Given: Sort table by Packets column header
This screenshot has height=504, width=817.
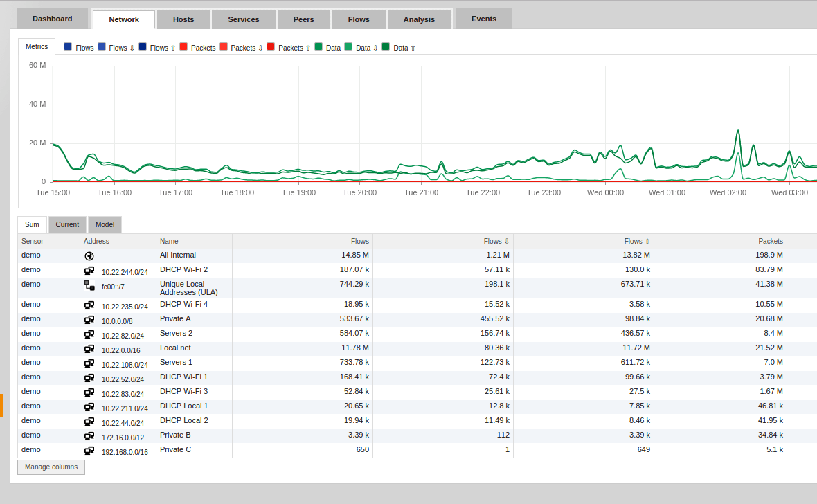Looking at the screenshot, I should click(x=770, y=241).
